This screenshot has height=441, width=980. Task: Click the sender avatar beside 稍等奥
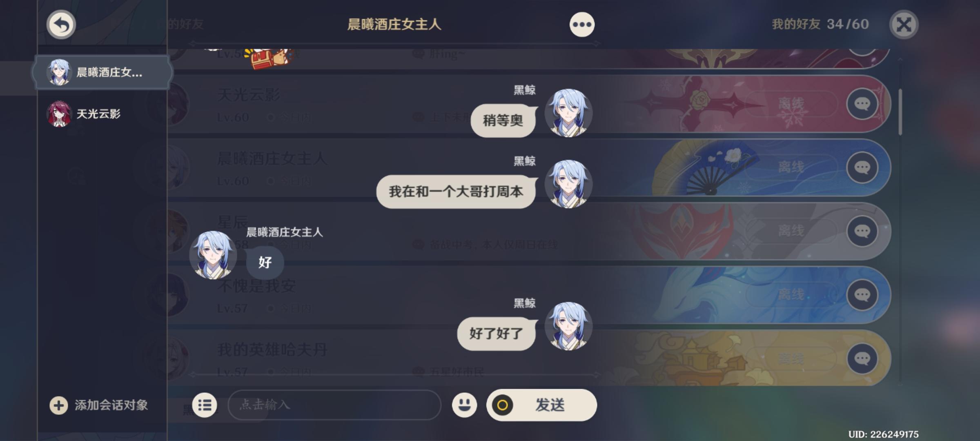pyautogui.click(x=568, y=113)
